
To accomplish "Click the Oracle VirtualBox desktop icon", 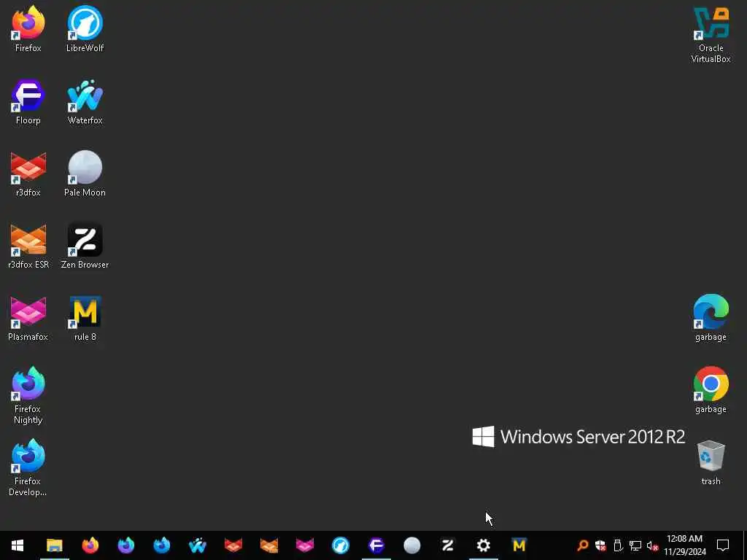I will click(x=711, y=34).
